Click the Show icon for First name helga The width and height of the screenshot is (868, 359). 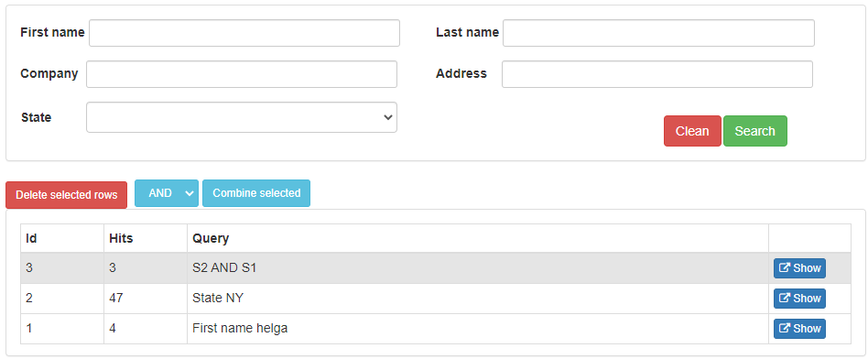(785, 329)
